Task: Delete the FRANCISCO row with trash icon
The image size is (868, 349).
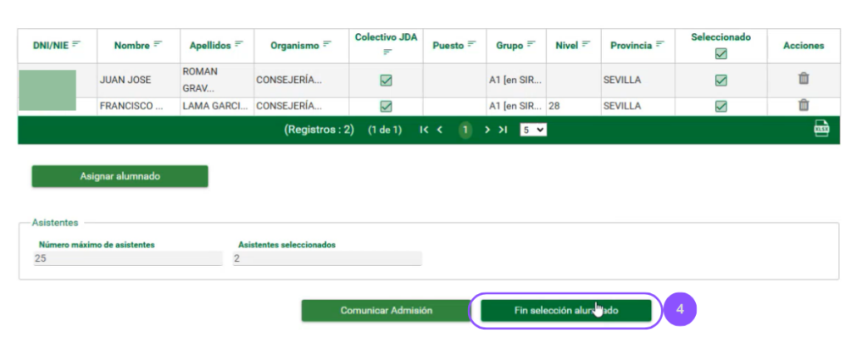Action: 804,104
